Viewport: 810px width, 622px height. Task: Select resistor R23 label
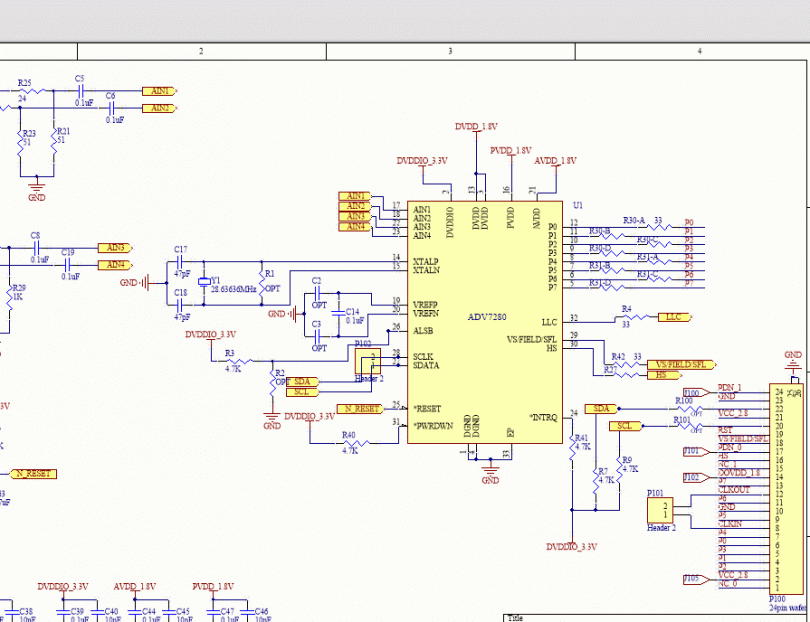pyautogui.click(x=29, y=133)
